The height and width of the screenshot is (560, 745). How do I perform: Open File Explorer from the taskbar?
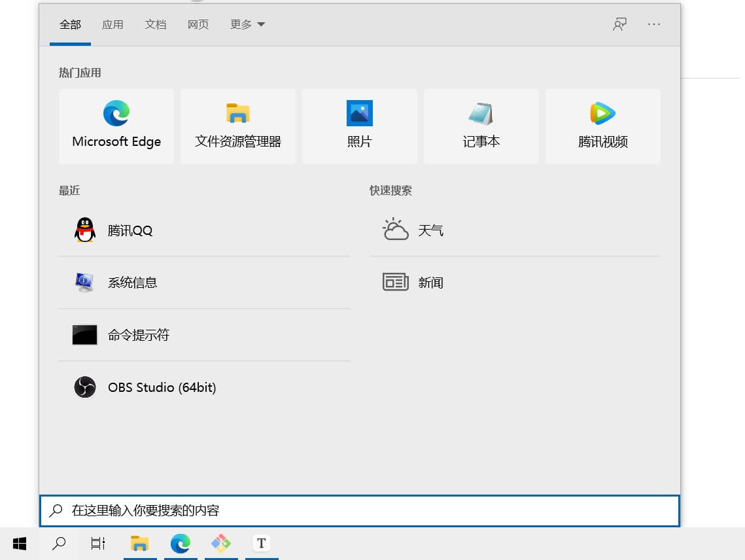pos(140,544)
